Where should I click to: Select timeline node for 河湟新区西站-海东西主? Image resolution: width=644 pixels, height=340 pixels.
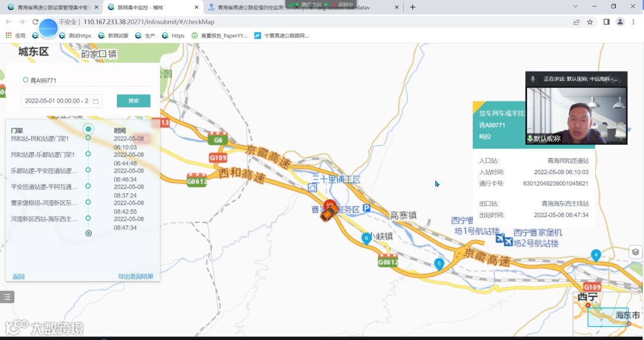click(x=88, y=218)
